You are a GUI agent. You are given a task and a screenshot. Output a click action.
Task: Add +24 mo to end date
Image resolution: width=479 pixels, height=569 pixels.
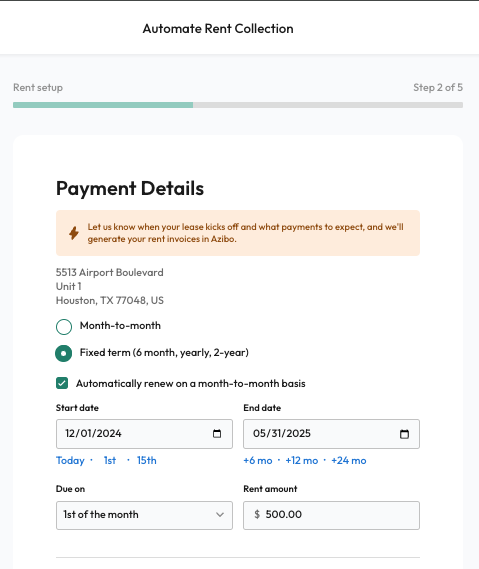349,460
